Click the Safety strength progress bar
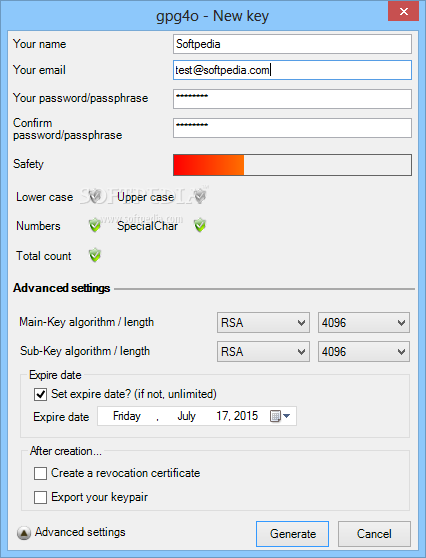The width and height of the screenshot is (426, 558). click(292, 165)
